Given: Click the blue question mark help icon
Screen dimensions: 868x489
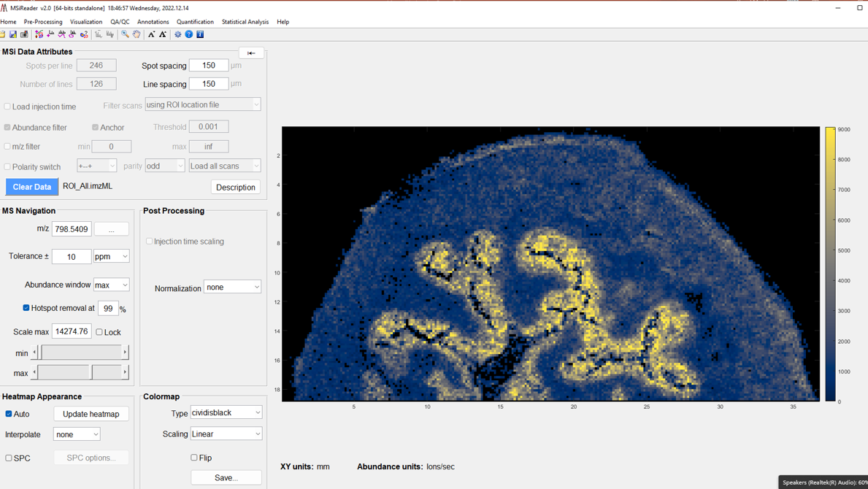Looking at the screenshot, I should (x=189, y=34).
